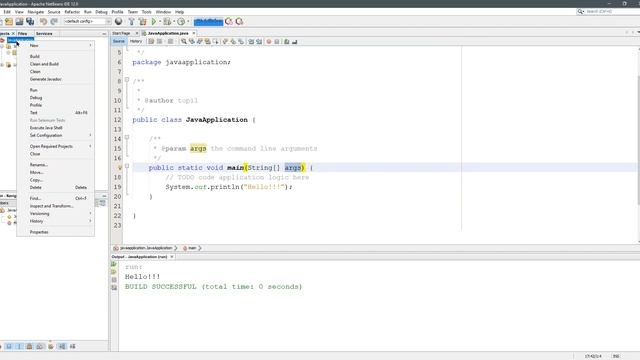The image size is (640, 360).
Task: Click the search magnifier icon at top right
Action: pos(580,11)
